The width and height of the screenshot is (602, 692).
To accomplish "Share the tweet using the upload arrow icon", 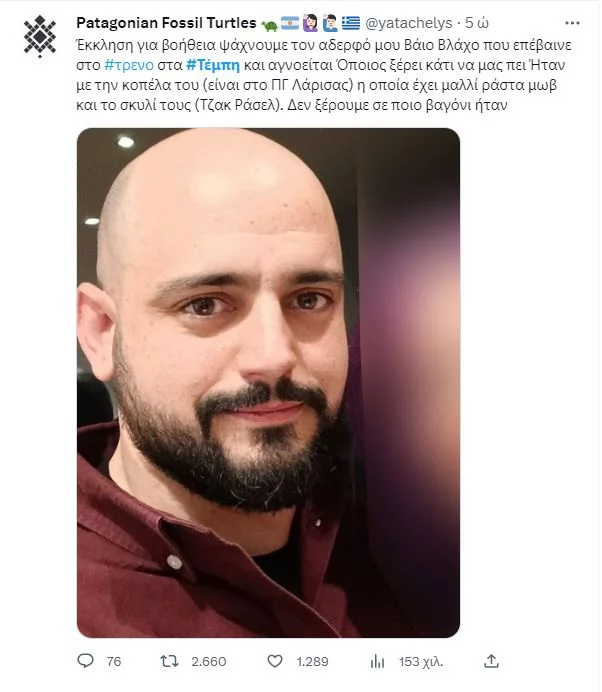I will pyautogui.click(x=491, y=661).
